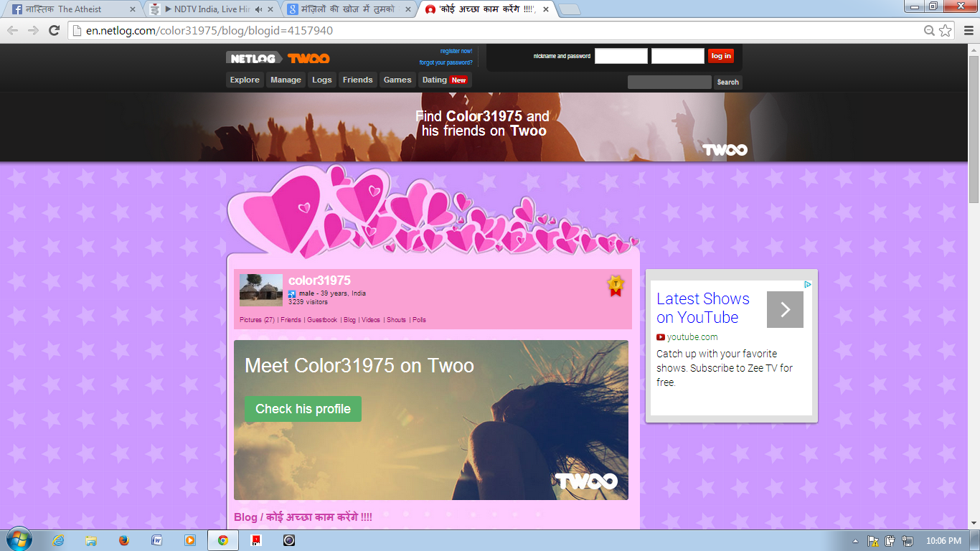980x551 pixels.
Task: Click the Chrome taskbar icon
Action: 223,540
